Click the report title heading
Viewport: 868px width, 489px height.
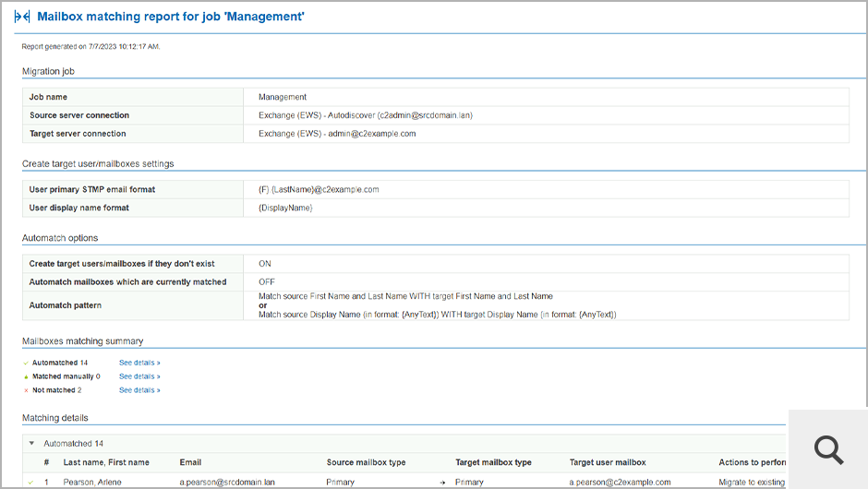coord(171,17)
